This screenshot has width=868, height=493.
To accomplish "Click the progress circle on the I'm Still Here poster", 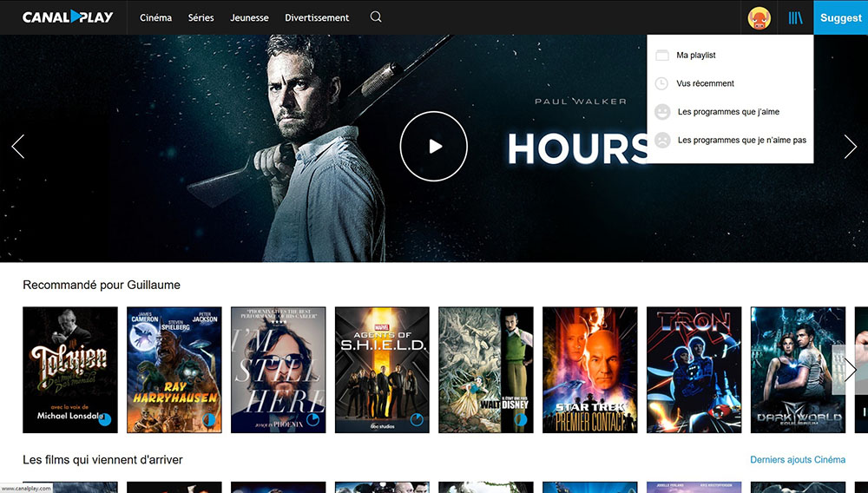I will [312, 420].
